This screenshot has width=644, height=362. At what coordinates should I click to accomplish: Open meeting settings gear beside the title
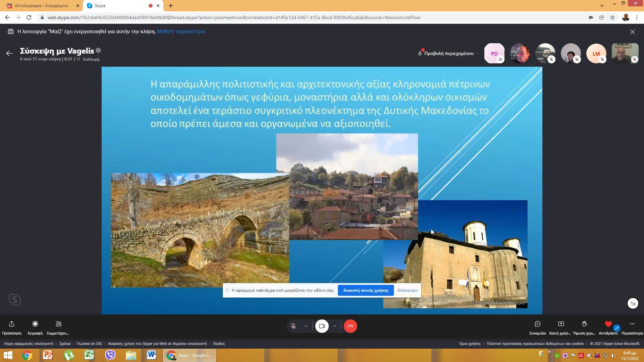tap(98, 50)
